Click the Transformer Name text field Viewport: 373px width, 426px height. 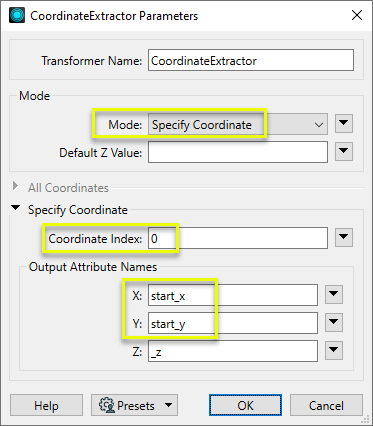click(251, 60)
